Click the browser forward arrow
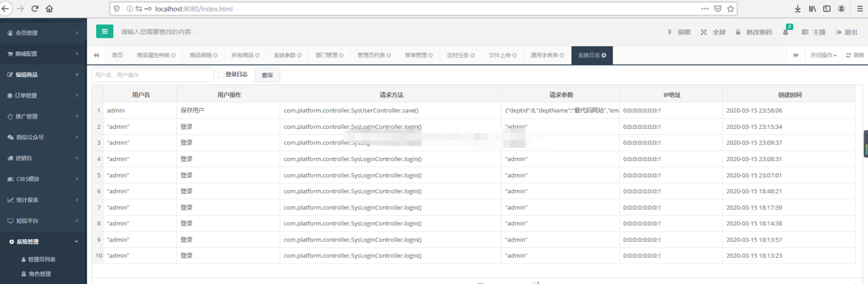 (20, 8)
